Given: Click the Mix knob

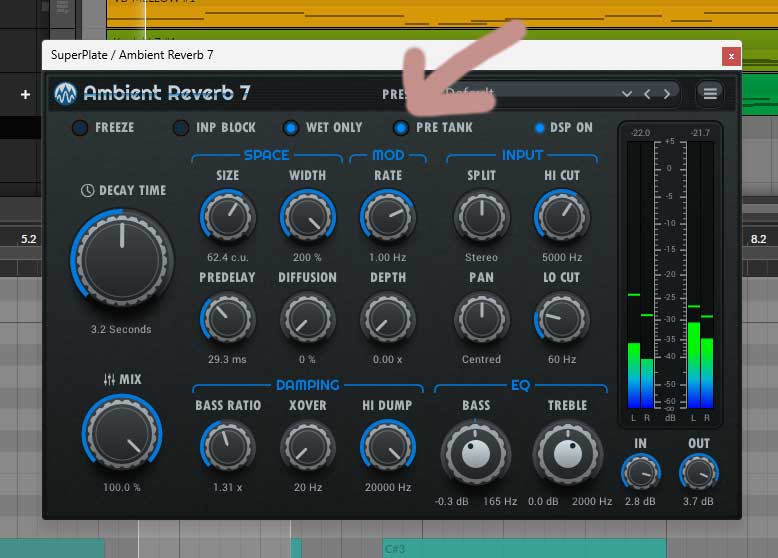Looking at the screenshot, I should click(x=122, y=434).
